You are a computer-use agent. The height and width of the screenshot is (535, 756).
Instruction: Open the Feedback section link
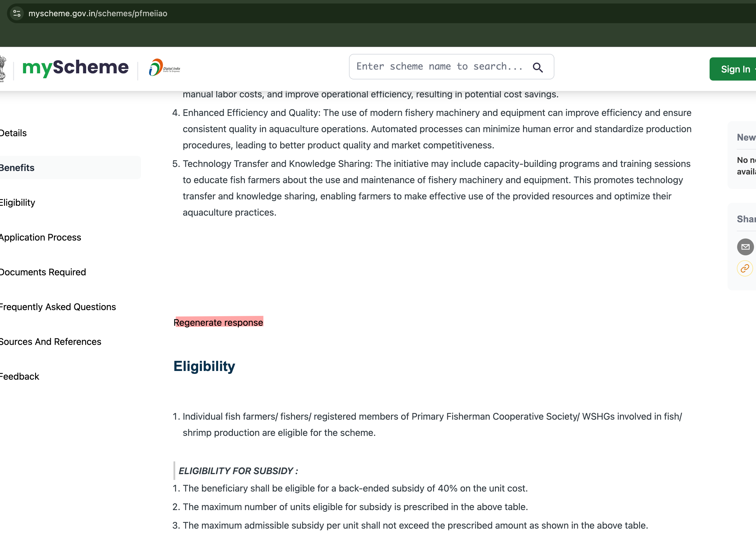coord(19,376)
